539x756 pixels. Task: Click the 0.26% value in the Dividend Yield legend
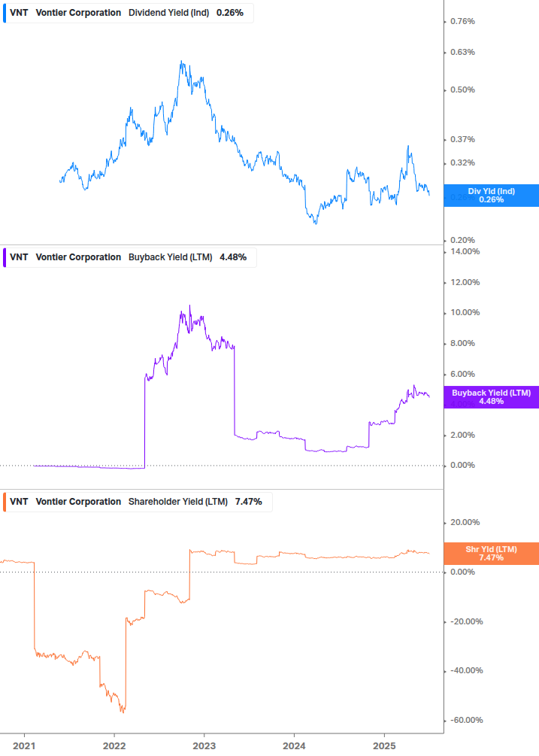pyautogui.click(x=230, y=13)
